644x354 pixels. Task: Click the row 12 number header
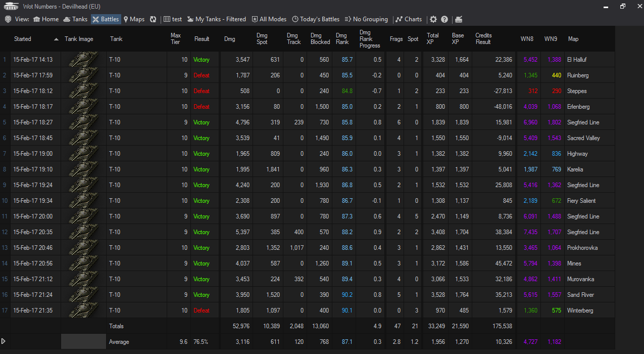[5, 232]
